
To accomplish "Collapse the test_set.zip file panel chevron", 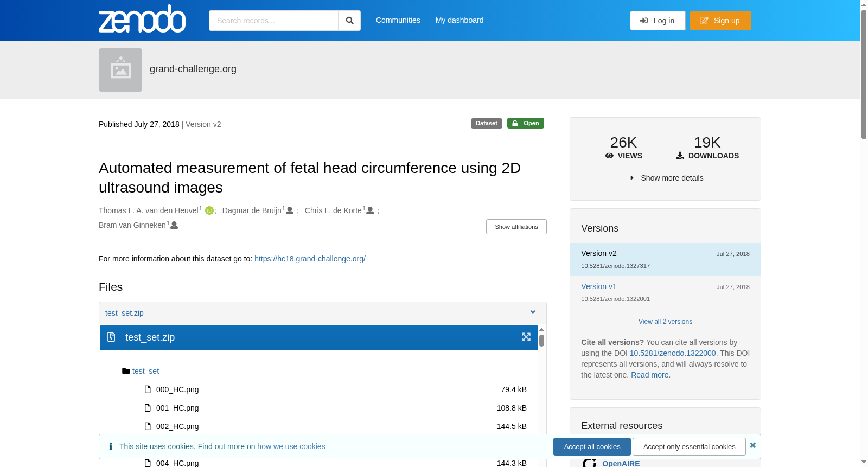I will coord(533,312).
